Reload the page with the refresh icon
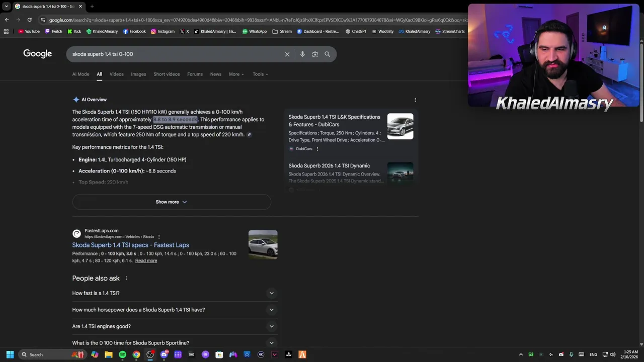The image size is (644, 362). click(30, 20)
